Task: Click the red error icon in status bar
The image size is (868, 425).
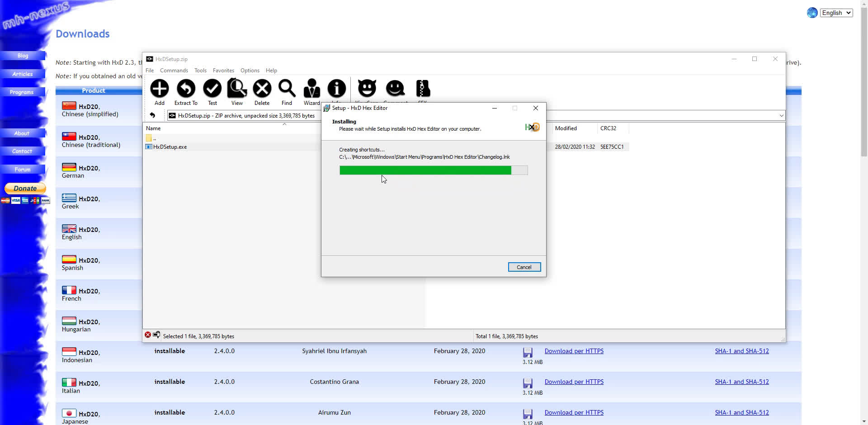Action: click(x=148, y=335)
